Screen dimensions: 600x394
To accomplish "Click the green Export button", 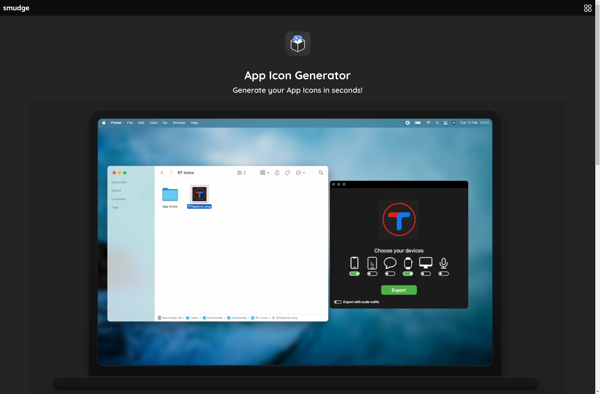I will tap(399, 290).
